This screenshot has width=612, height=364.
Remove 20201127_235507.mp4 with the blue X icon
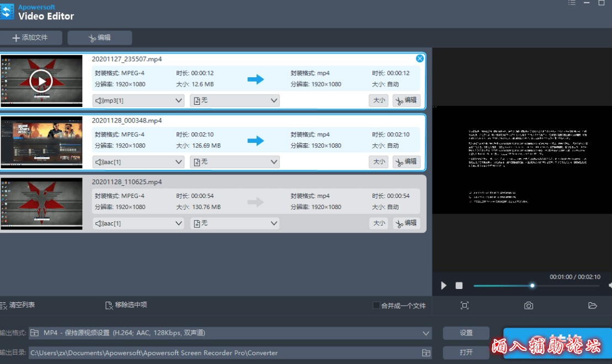pos(420,58)
